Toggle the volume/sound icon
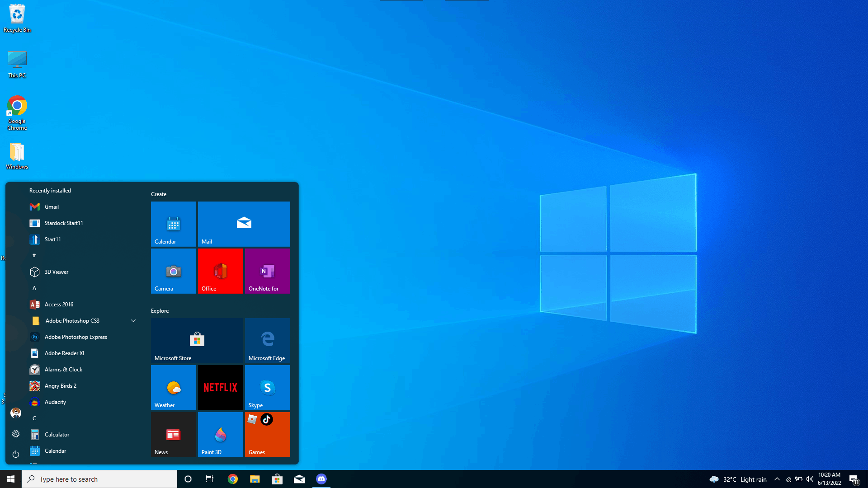The image size is (868, 488). 809,479
